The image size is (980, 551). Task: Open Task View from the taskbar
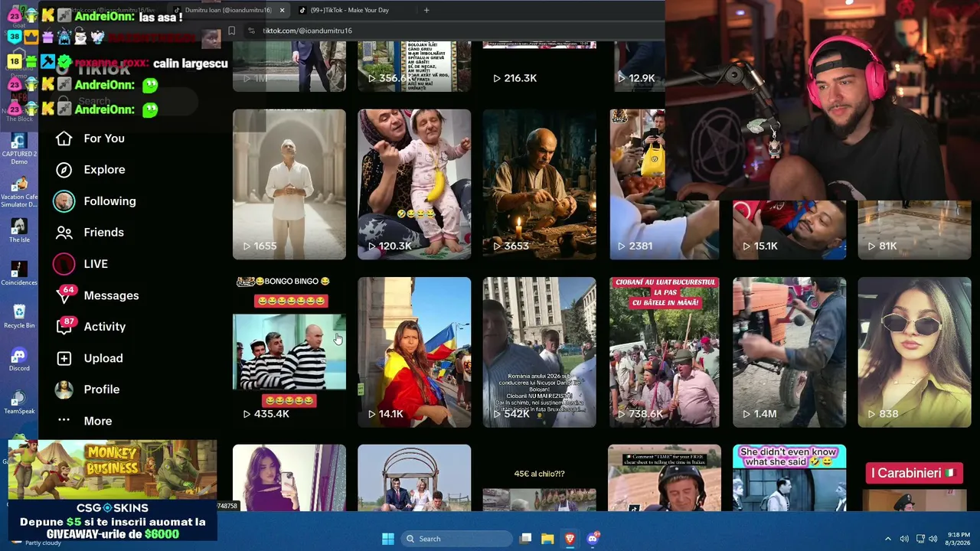525,539
